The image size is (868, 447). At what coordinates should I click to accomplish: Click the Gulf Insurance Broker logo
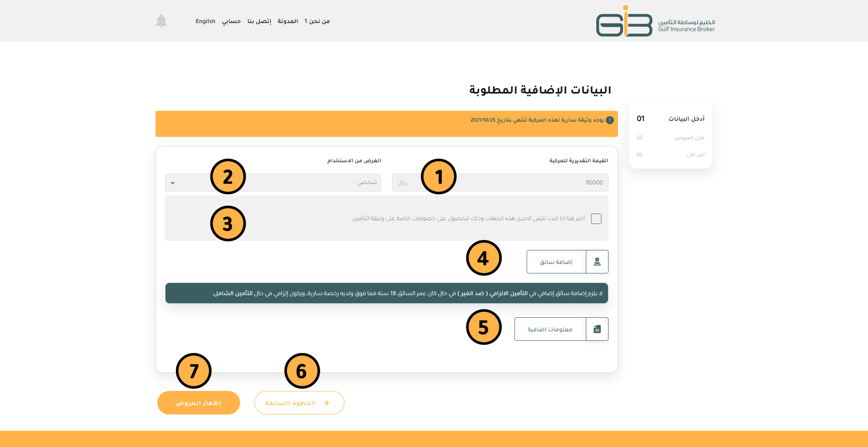(x=655, y=22)
